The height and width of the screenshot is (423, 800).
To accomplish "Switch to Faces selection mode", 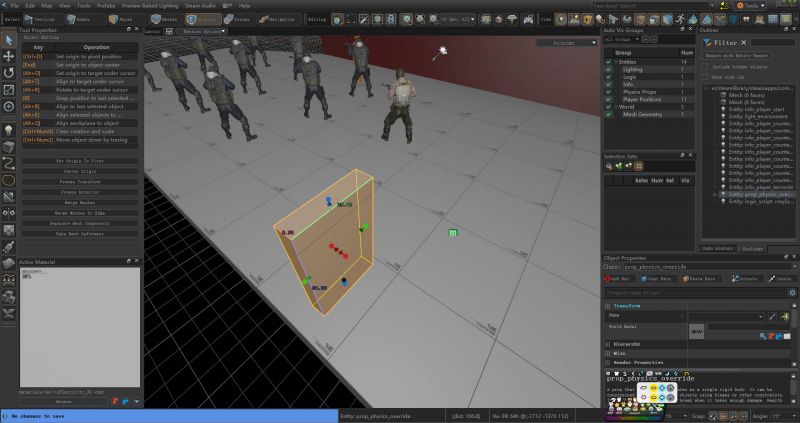I will 120,19.
